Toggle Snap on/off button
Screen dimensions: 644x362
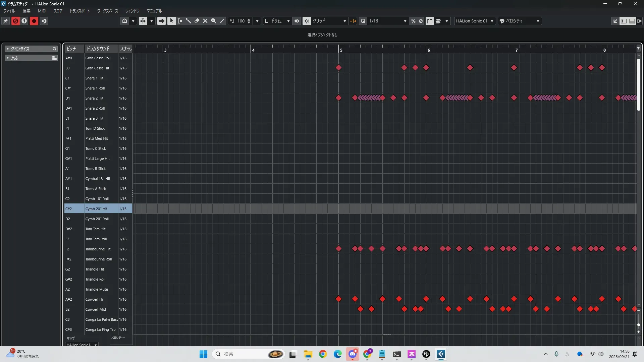pyautogui.click(x=307, y=21)
